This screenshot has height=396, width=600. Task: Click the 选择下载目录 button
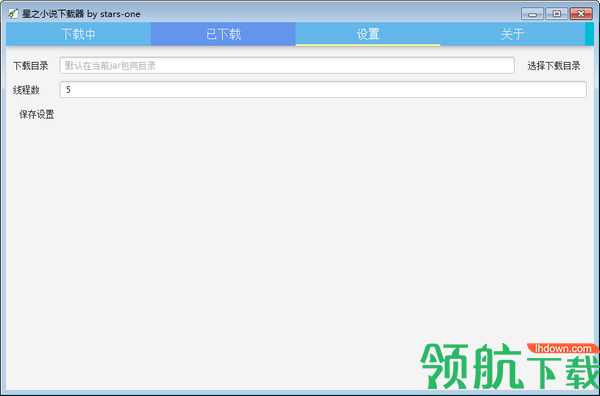coord(554,66)
